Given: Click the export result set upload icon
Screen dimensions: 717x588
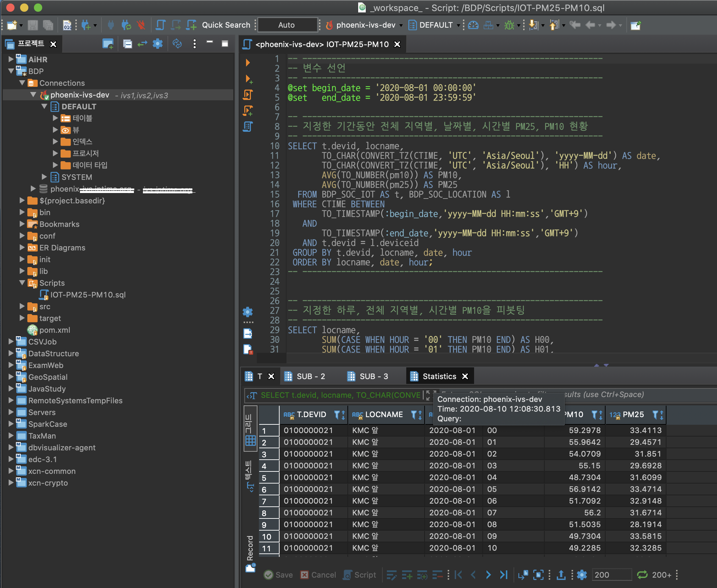Looking at the screenshot, I should pyautogui.click(x=561, y=575).
